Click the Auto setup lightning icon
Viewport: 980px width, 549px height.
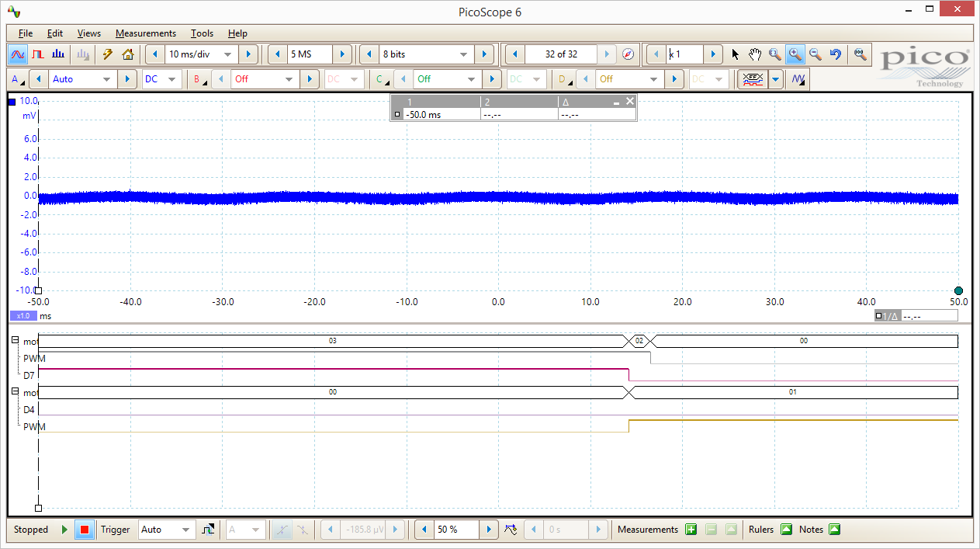[x=108, y=54]
